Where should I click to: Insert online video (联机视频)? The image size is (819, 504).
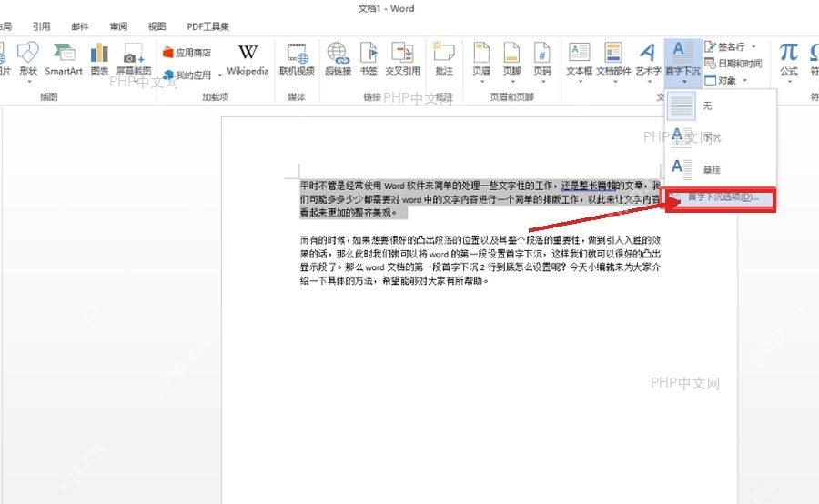[x=297, y=61]
